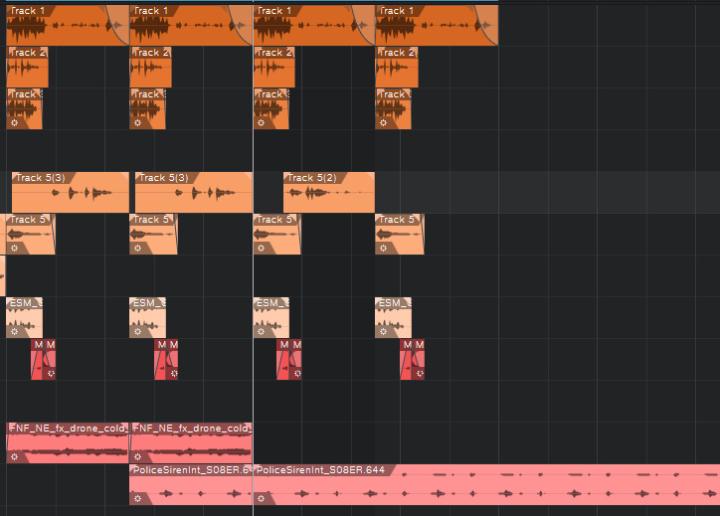Click gear icon on fourth Track 5 clip
This screenshot has width=720, height=516.
383,248
